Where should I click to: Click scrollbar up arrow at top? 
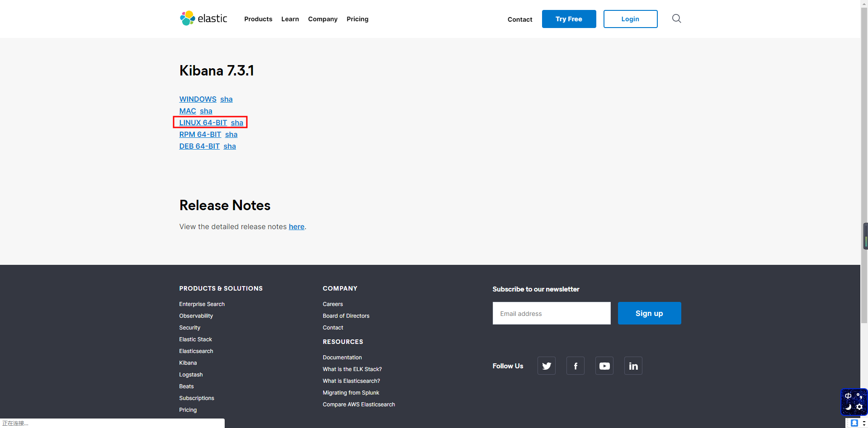[864, 4]
